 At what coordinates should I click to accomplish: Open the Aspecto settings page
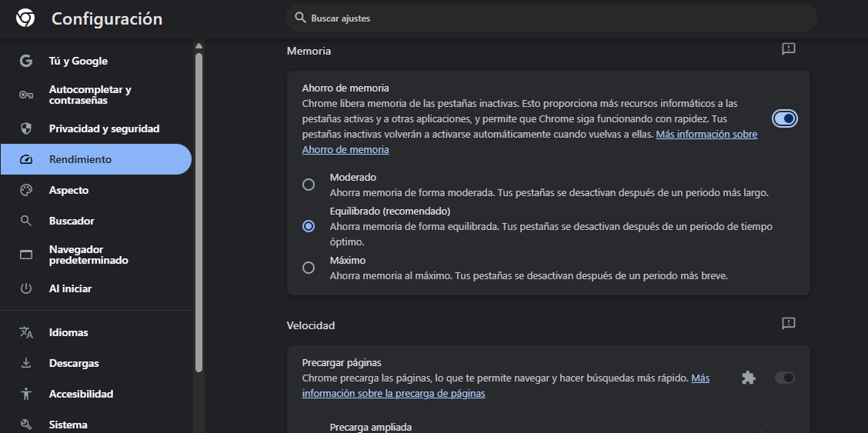(x=95, y=190)
